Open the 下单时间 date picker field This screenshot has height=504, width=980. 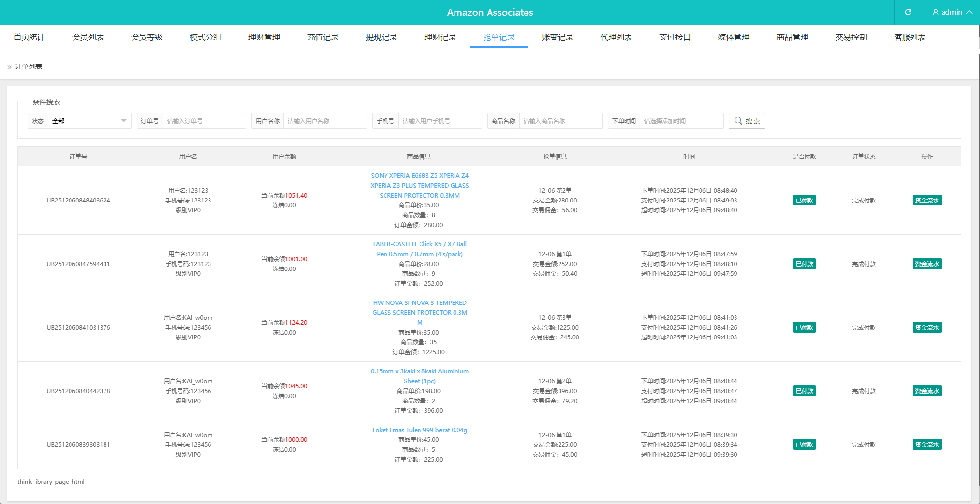click(x=681, y=121)
